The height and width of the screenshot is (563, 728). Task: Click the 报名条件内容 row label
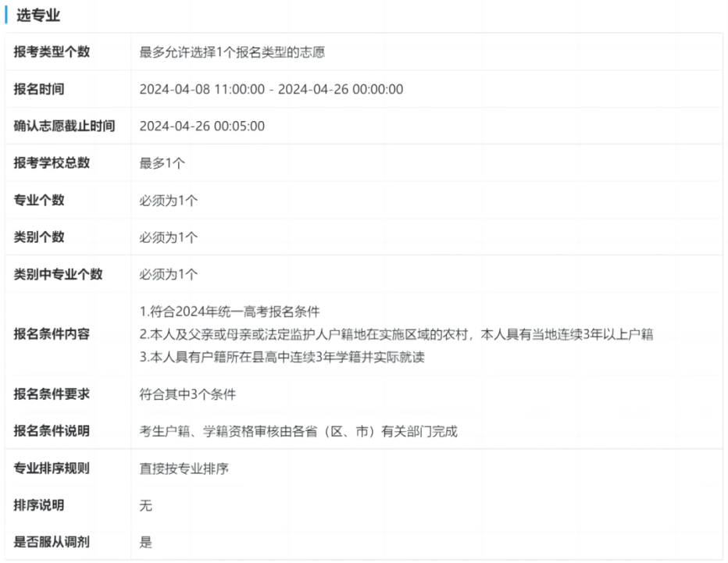[x=52, y=334]
